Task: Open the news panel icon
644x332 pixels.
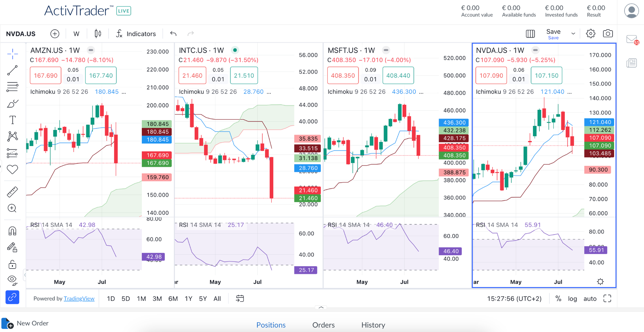Action: tap(632, 63)
